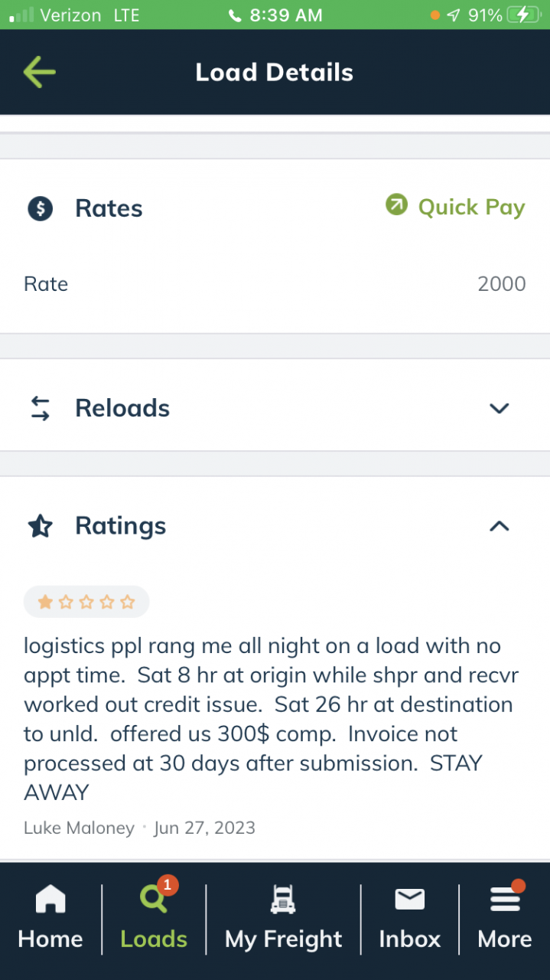Tap the green call status bar
This screenshot has width=550, height=980.
(275, 15)
